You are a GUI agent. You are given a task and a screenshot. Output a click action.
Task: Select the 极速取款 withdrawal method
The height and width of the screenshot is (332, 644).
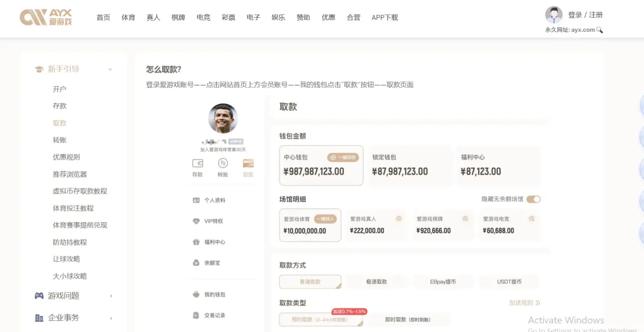click(x=376, y=281)
